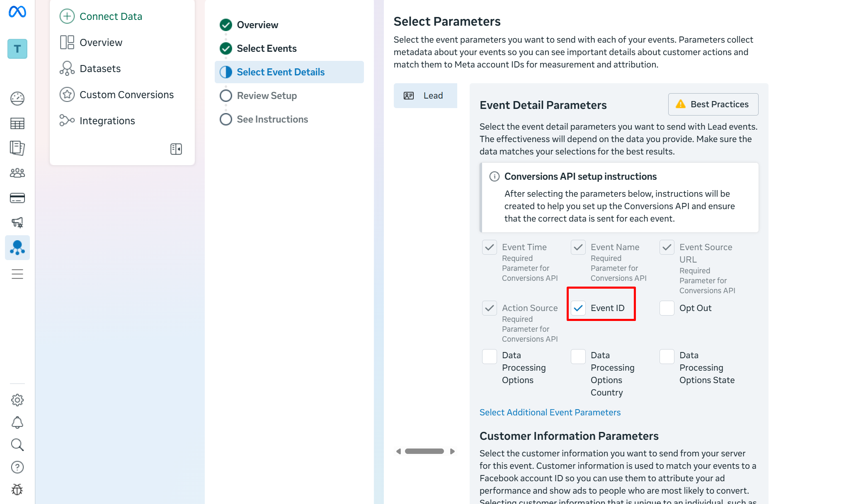Screen dimensions: 856x504
Task: Open the audiences people icon
Action: click(x=17, y=173)
